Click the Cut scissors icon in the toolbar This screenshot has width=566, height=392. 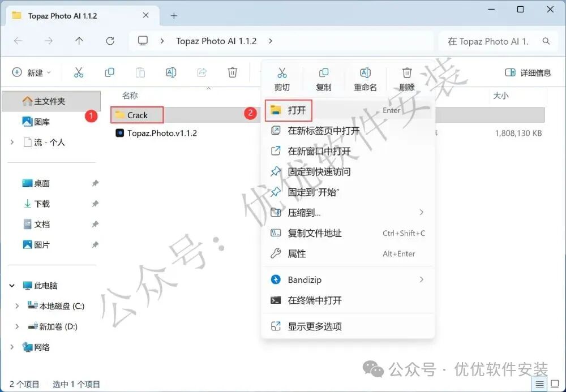pyautogui.click(x=78, y=72)
